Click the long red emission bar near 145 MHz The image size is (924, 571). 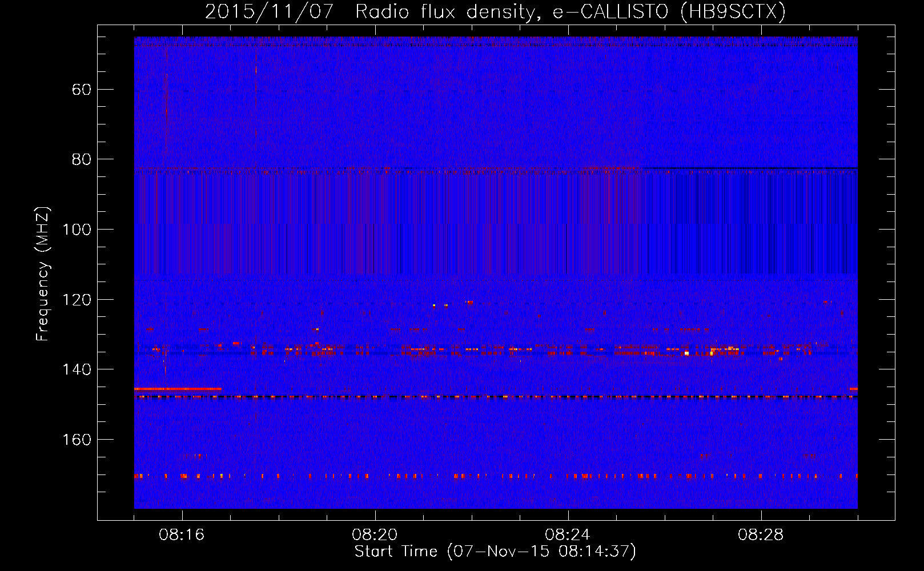point(178,389)
